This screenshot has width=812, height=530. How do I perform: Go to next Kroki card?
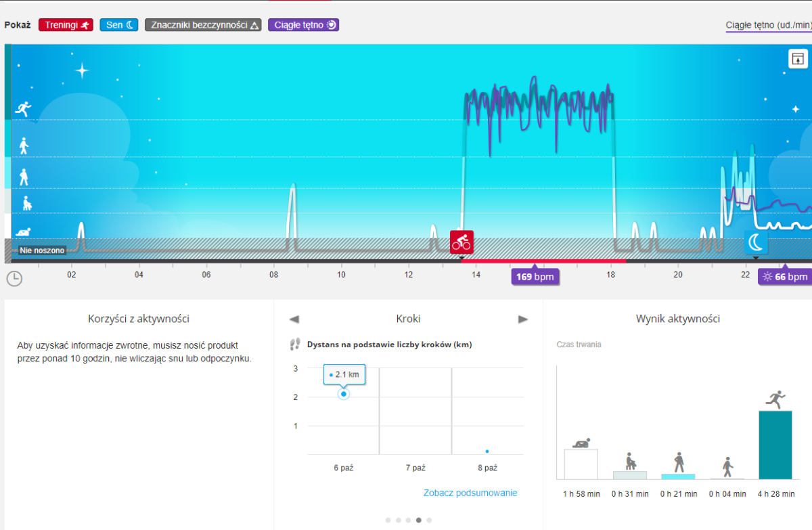[x=523, y=319]
